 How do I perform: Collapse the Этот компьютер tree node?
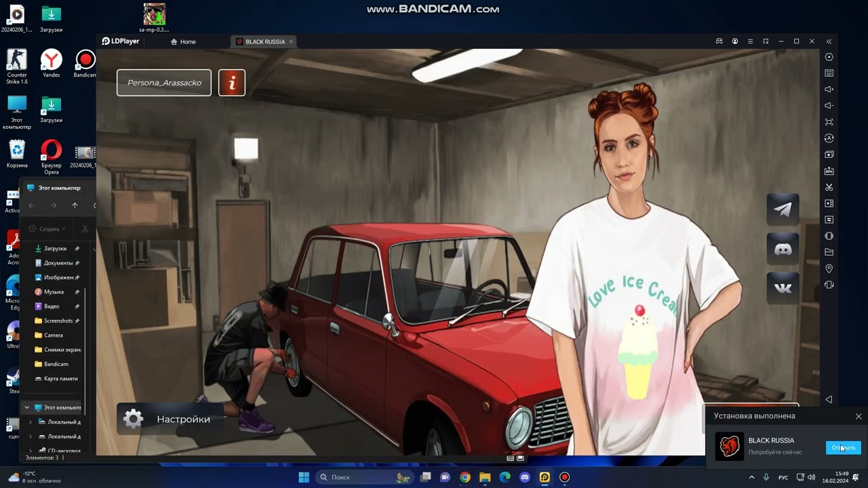[27, 407]
